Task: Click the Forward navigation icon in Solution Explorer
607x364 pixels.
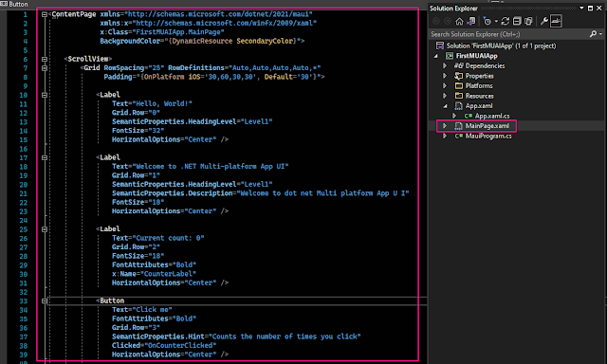Action: (x=448, y=21)
